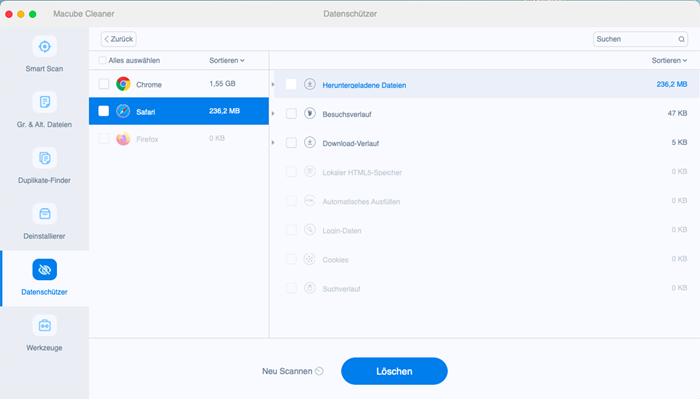Toggle Heruntergeladene Dateien checkbox
Image resolution: width=700 pixels, height=399 pixels.
tap(291, 84)
